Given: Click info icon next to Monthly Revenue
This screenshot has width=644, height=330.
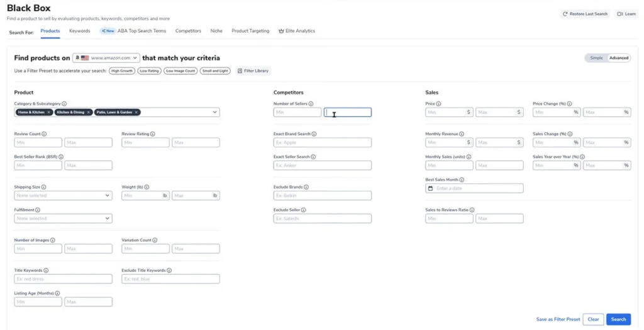Looking at the screenshot, I should (462, 134).
